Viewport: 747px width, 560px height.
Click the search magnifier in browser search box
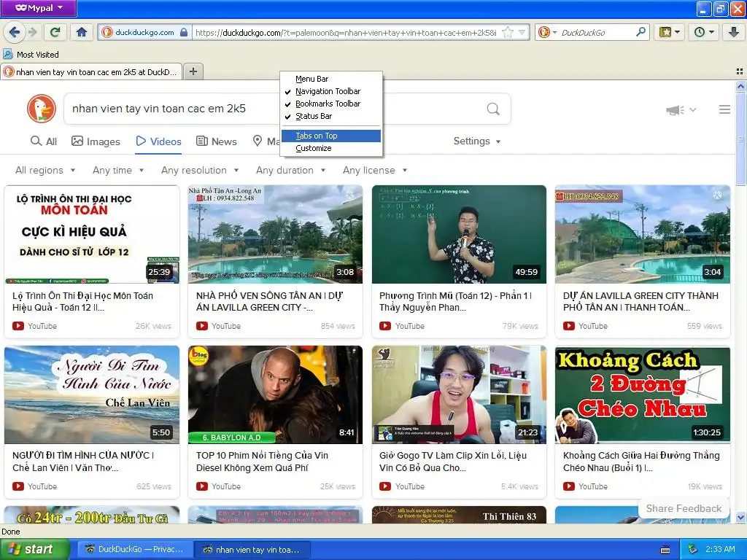coord(640,32)
